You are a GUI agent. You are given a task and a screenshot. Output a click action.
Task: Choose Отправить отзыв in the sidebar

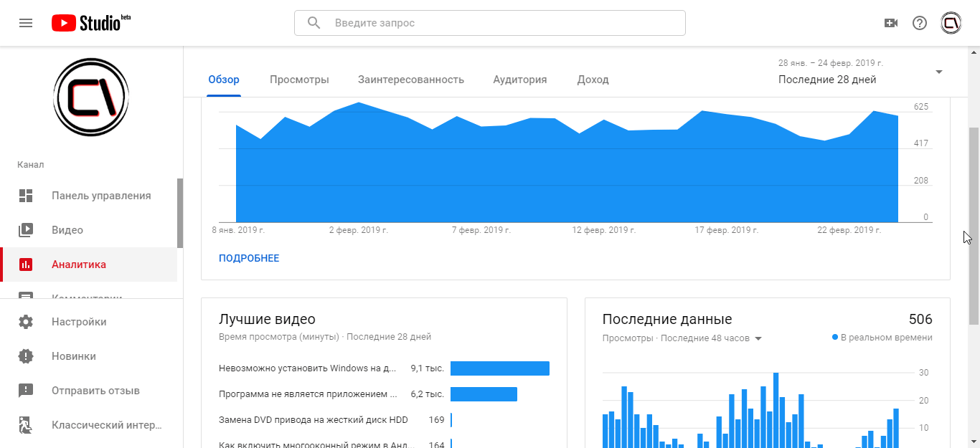pyautogui.click(x=91, y=391)
